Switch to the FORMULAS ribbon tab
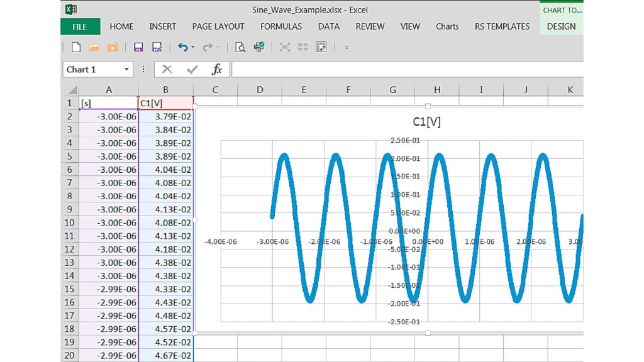The image size is (644, 362). (280, 26)
